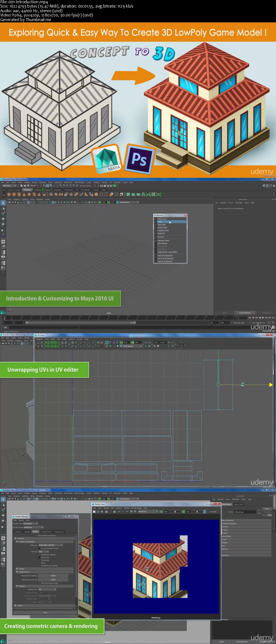Image resolution: width=276 pixels, height=644 pixels.
Task: Open the Modeling menu set dropdown
Action: 9,186
